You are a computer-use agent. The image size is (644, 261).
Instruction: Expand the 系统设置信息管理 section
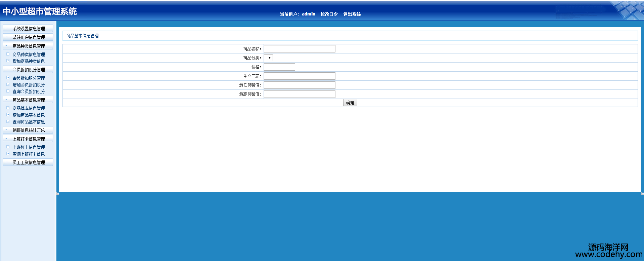(x=28, y=29)
